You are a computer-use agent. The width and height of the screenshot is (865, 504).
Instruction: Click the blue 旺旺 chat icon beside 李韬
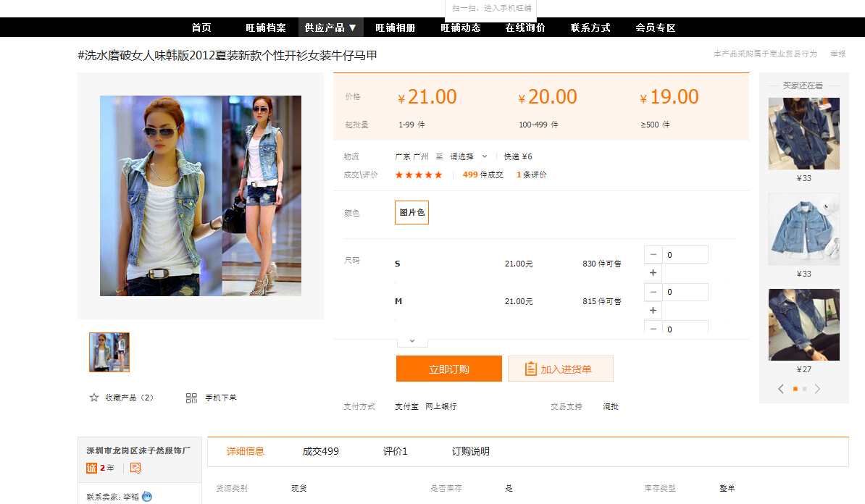(147, 496)
